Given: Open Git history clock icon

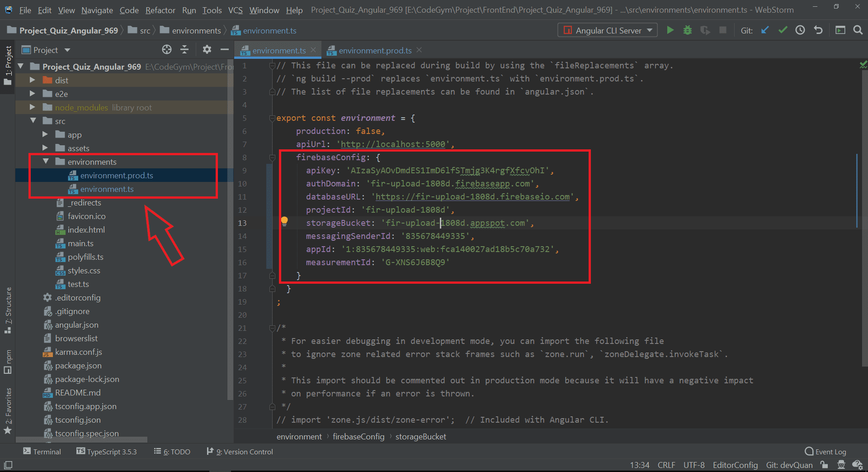Looking at the screenshot, I should (x=800, y=30).
